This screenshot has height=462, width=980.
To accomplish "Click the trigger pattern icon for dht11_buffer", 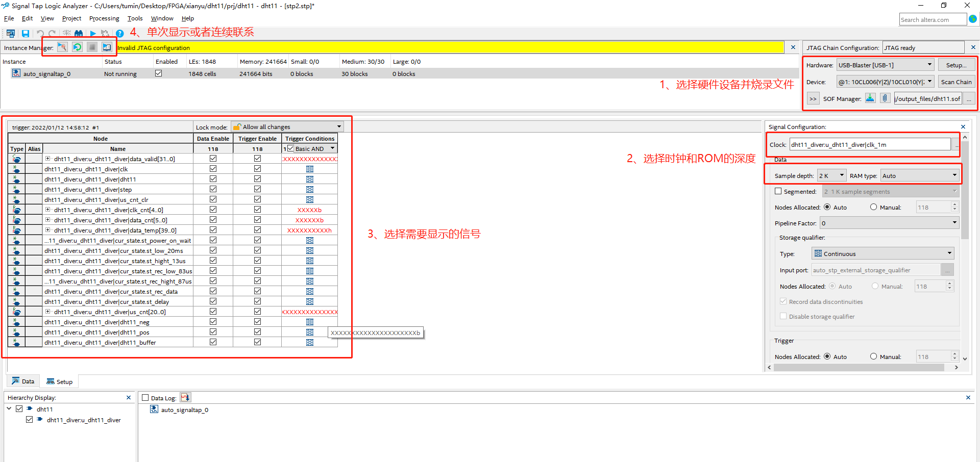I will click(x=310, y=342).
